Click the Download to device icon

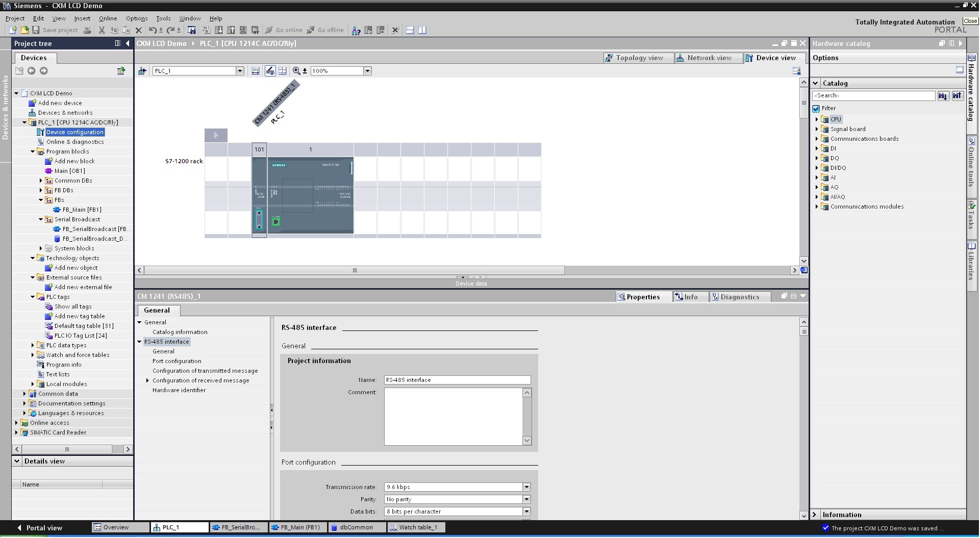pos(219,30)
